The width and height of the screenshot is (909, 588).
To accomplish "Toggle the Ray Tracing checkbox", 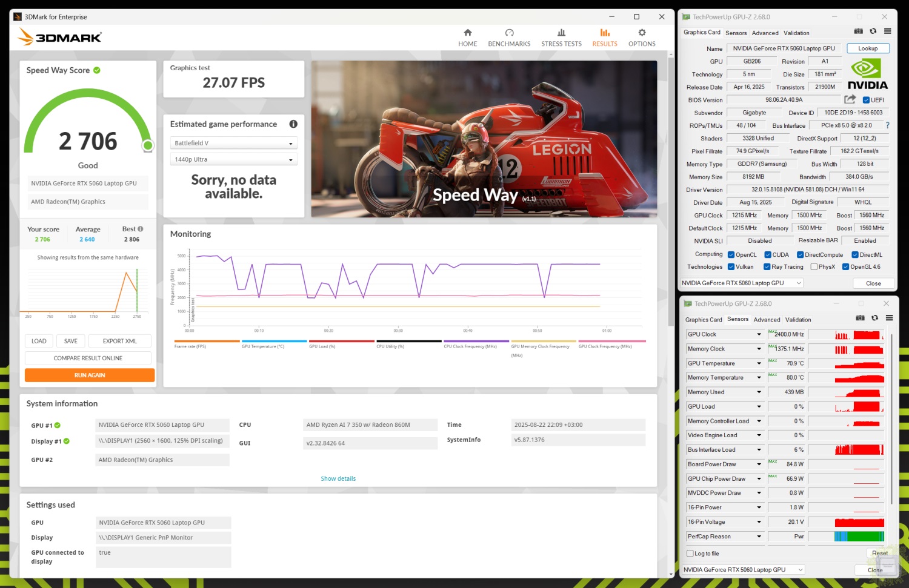I will tap(767, 266).
